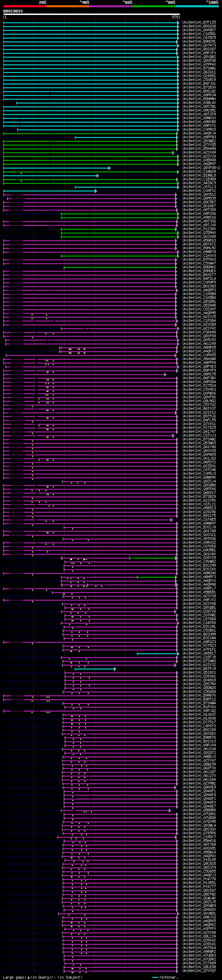Select hit UniRef100_Q01667

tap(199, 206)
